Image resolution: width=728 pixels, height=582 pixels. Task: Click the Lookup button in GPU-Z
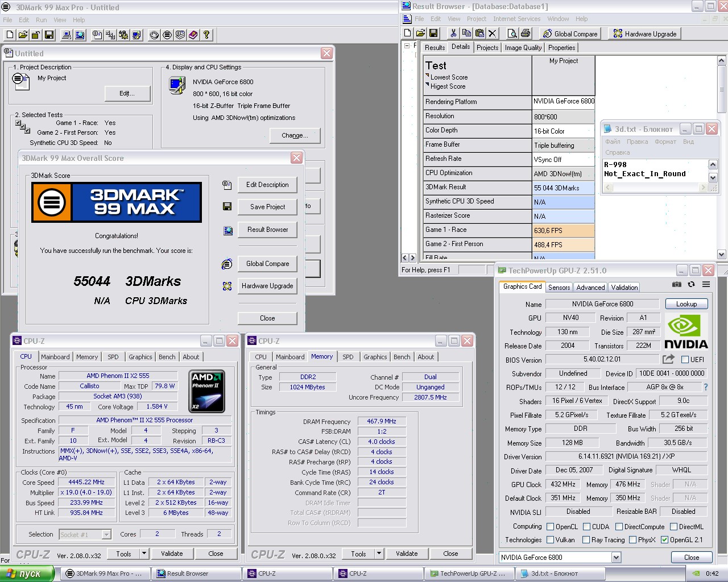click(x=686, y=304)
